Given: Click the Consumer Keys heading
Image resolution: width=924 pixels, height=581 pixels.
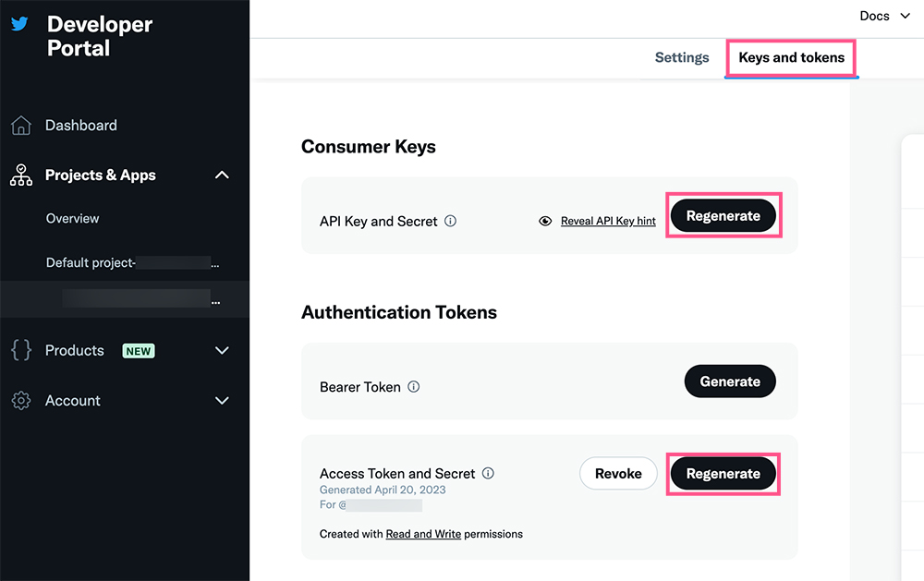Looking at the screenshot, I should tap(369, 147).
